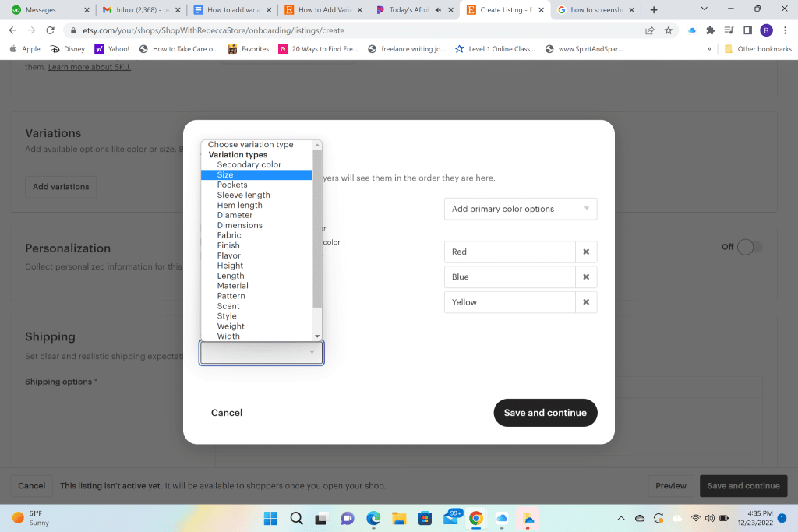Remove the Red color option

point(586,252)
